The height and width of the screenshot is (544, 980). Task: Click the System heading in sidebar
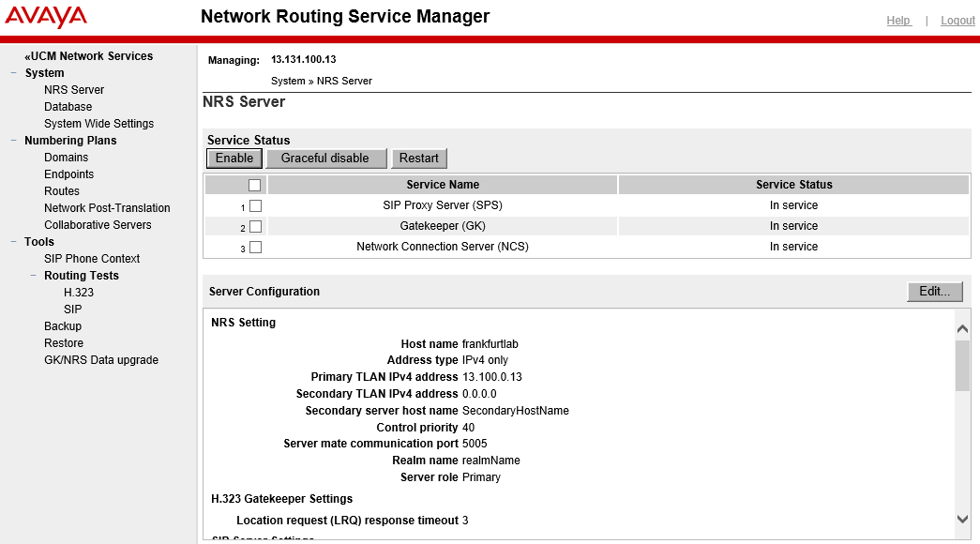click(44, 72)
